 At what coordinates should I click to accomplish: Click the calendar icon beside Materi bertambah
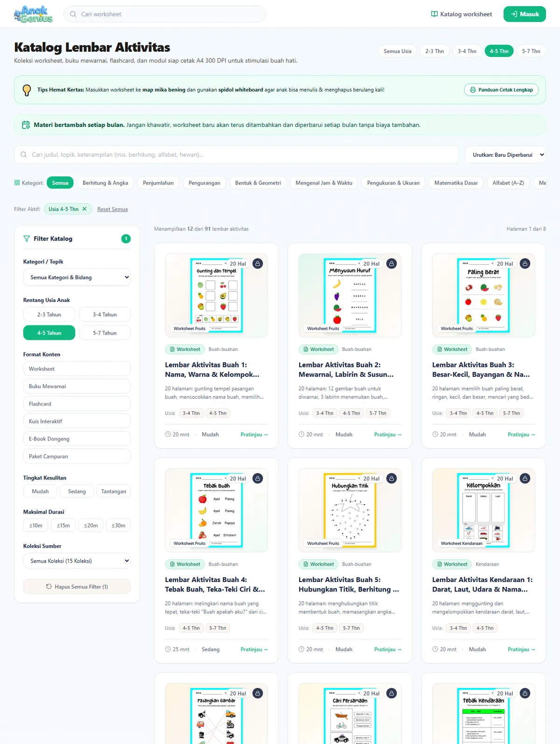click(x=26, y=125)
